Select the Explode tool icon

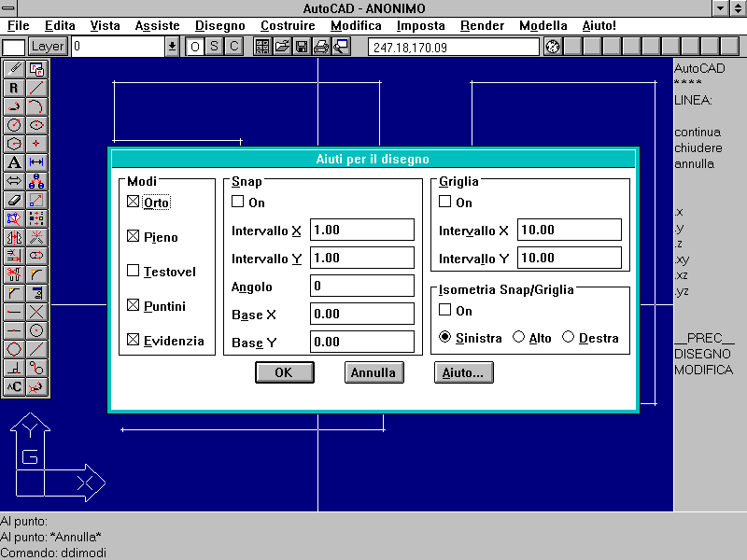(x=36, y=237)
